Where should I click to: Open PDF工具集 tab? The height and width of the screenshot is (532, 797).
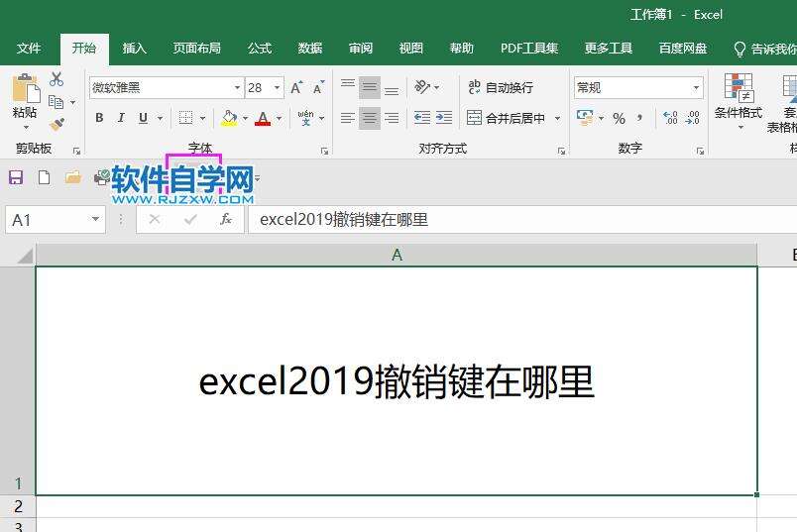tap(529, 49)
